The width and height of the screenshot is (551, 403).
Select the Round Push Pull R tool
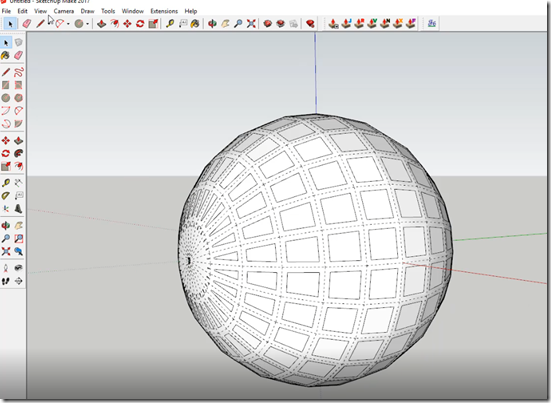[x=359, y=24]
